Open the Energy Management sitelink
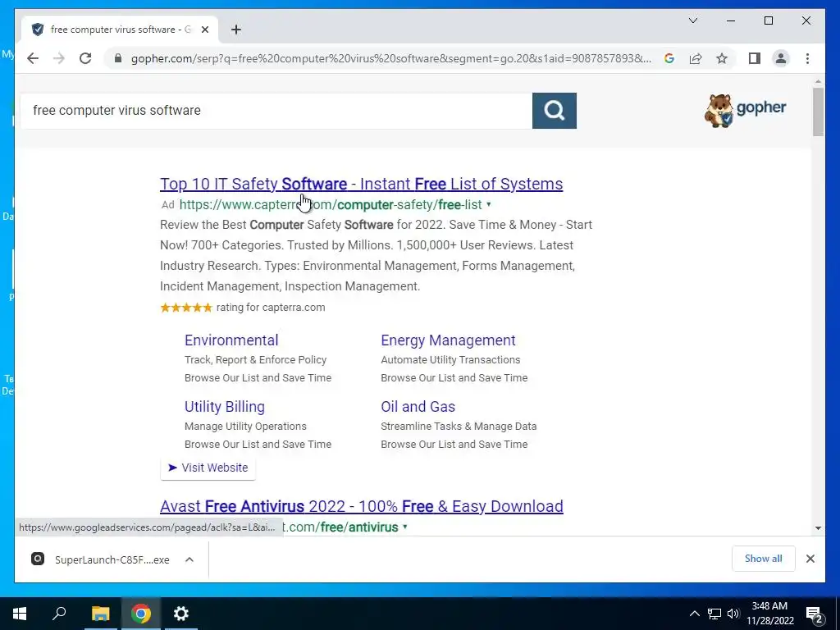The image size is (840, 630). click(448, 340)
